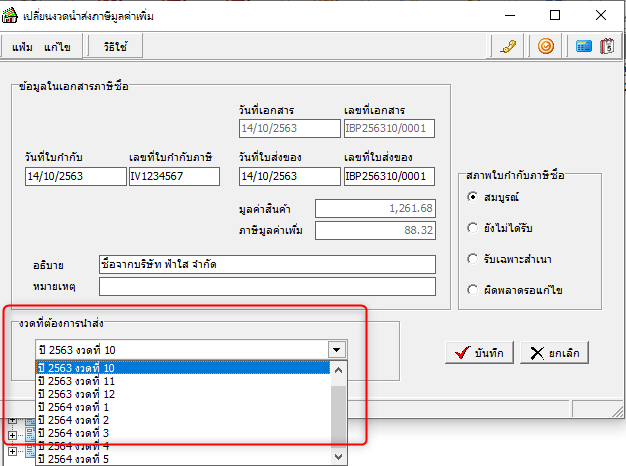Click the วันที่ใบส่งของ date field
Image resolution: width=626 pixels, height=466 pixels.
[289, 176]
